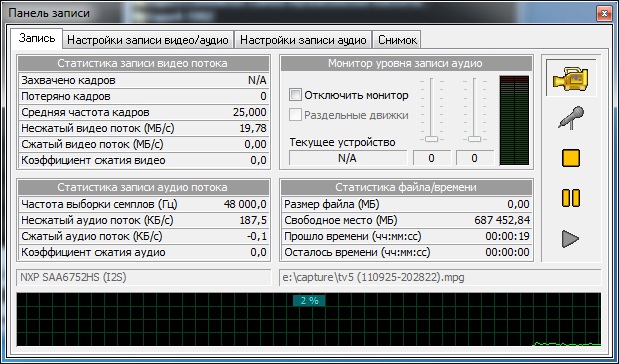Viewport: 619px width, 364px height.
Task: Click the yellow video camera record icon
Action: [x=570, y=78]
